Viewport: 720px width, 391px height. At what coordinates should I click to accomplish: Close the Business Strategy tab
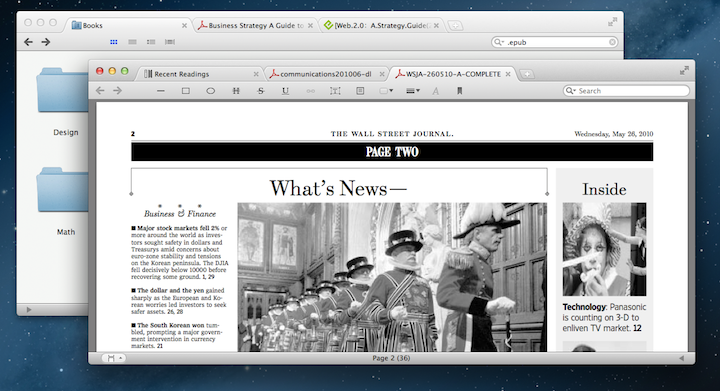pyautogui.click(x=310, y=26)
